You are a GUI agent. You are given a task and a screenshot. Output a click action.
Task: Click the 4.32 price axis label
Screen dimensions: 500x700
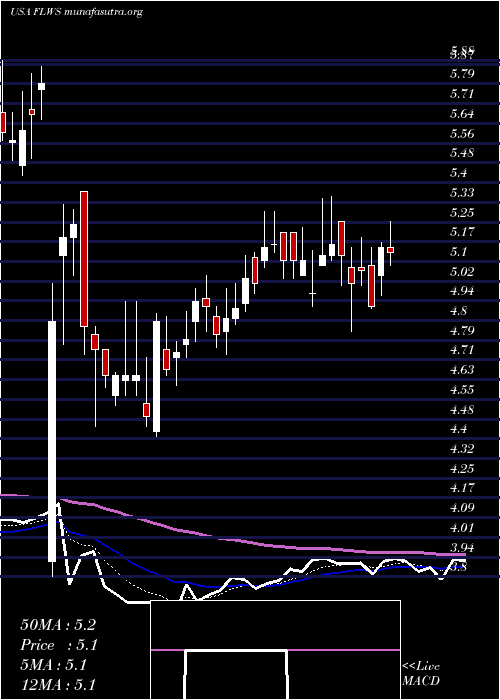[x=462, y=449]
